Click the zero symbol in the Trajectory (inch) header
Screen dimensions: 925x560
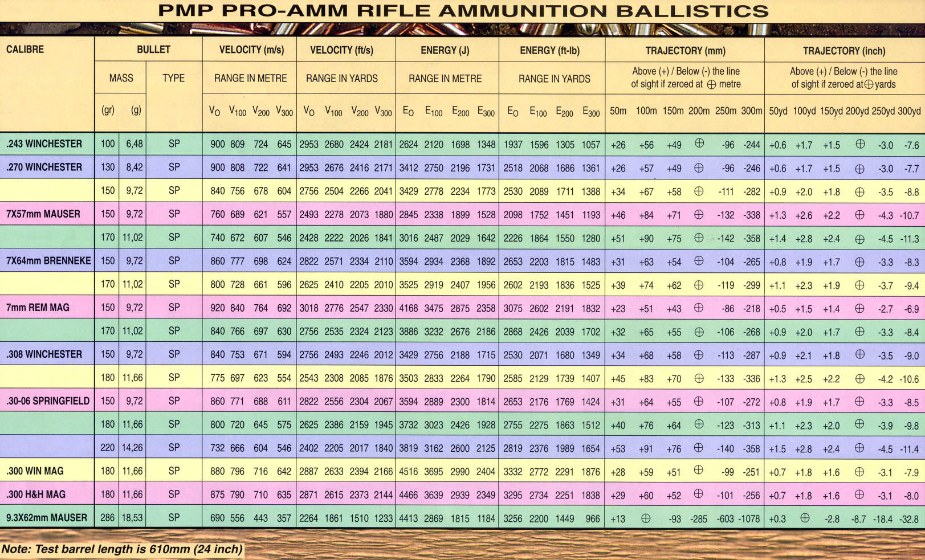[x=869, y=84]
